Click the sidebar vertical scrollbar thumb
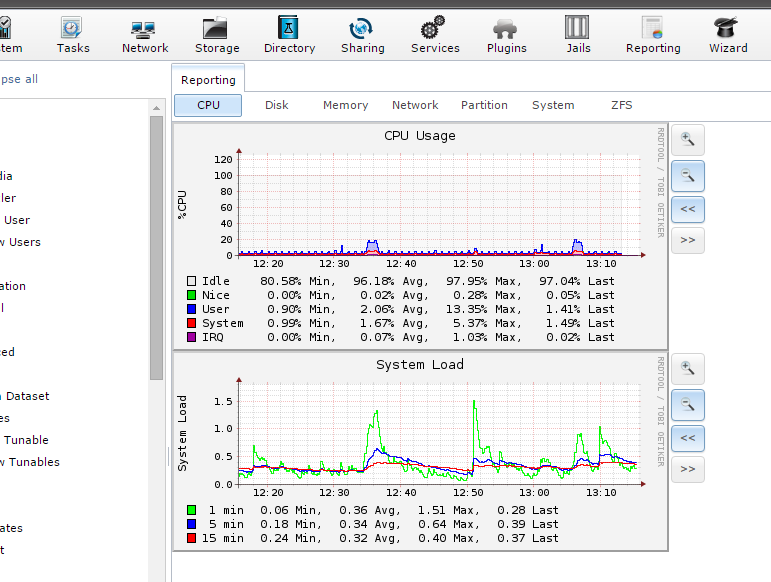 pyautogui.click(x=156, y=248)
